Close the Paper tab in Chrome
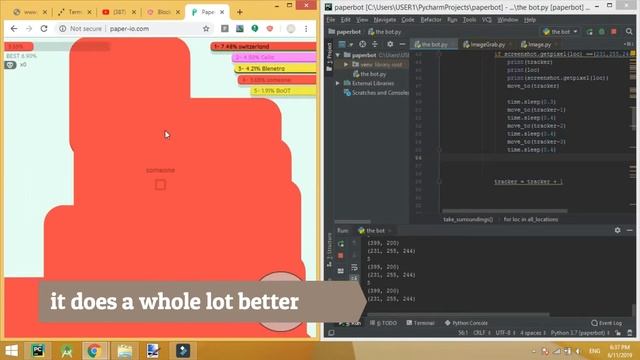The height and width of the screenshot is (360, 640). 222,12
